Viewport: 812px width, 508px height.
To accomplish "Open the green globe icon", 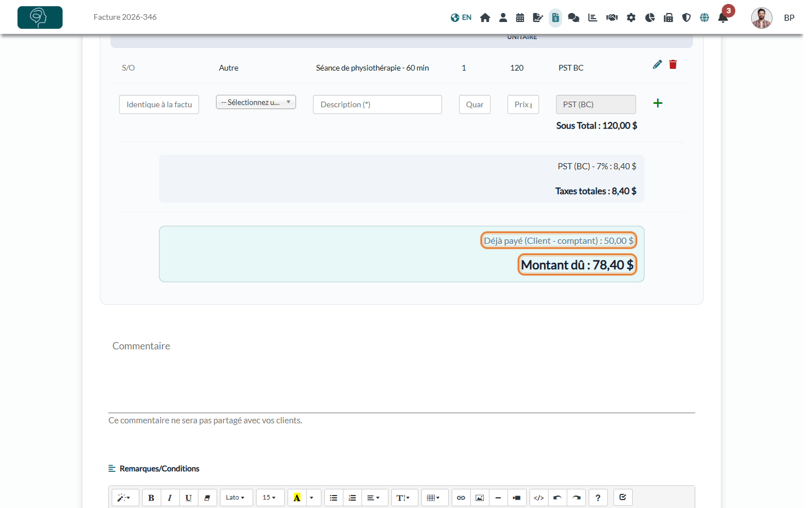I will 704,17.
